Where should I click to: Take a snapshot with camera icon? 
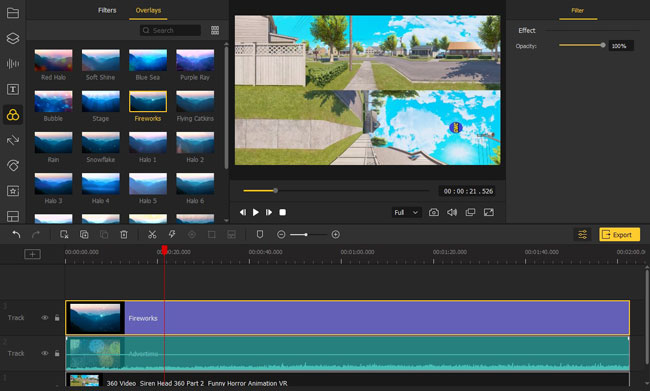click(434, 212)
